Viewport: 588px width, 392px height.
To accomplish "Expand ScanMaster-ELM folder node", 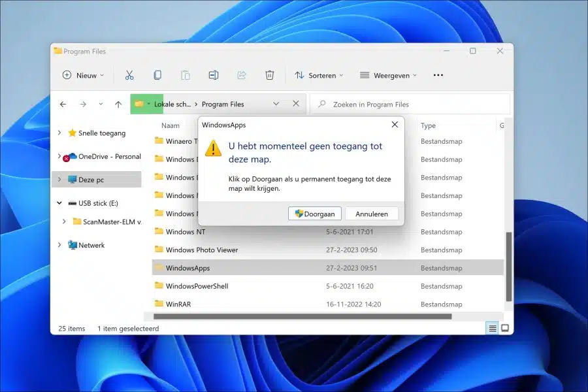I will (x=64, y=221).
